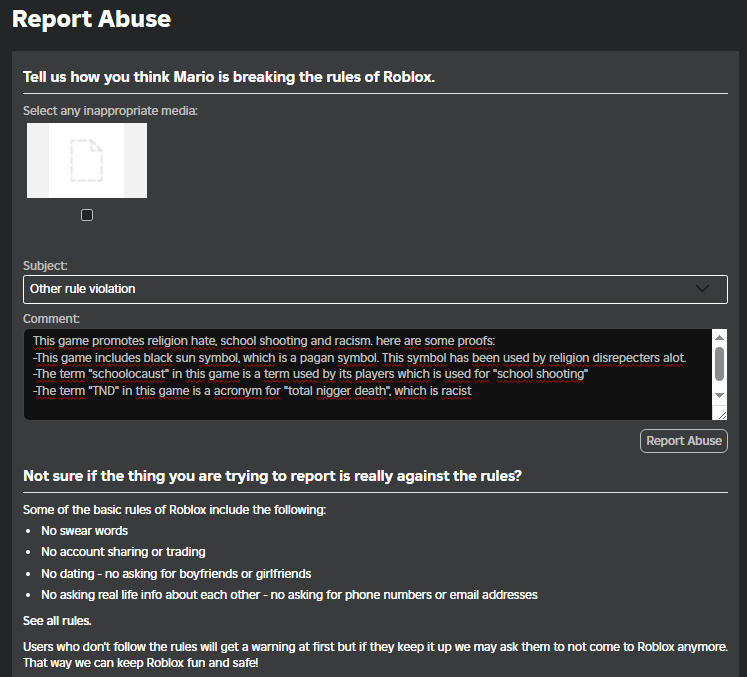Click the Subject field label
Viewport: 747px width, 677px height.
tap(45, 266)
